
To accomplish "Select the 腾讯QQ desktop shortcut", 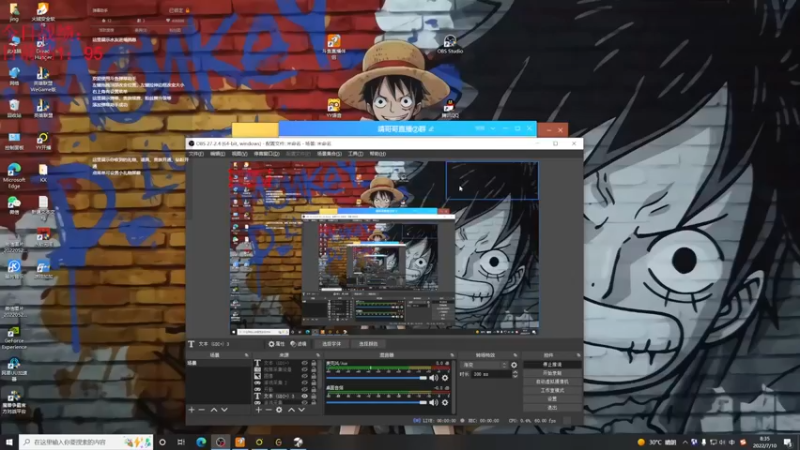I will 449,108.
